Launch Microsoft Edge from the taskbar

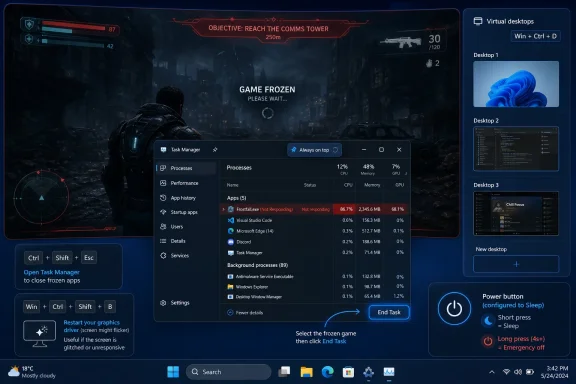click(327, 372)
